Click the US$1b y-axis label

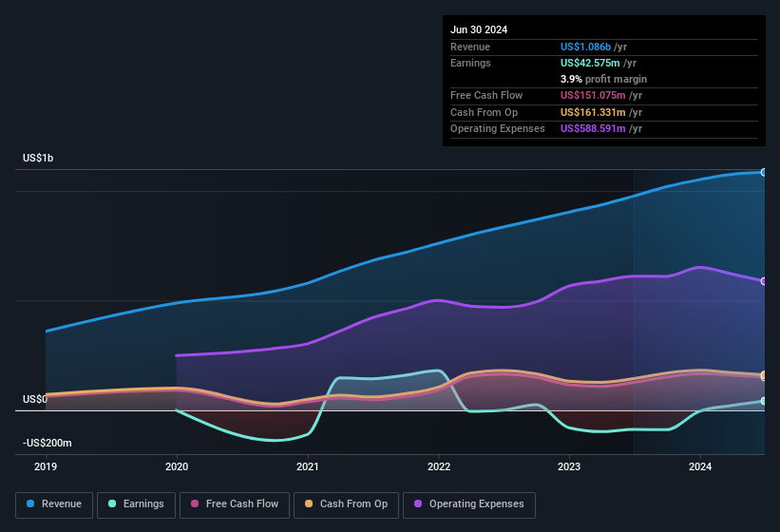38,158
